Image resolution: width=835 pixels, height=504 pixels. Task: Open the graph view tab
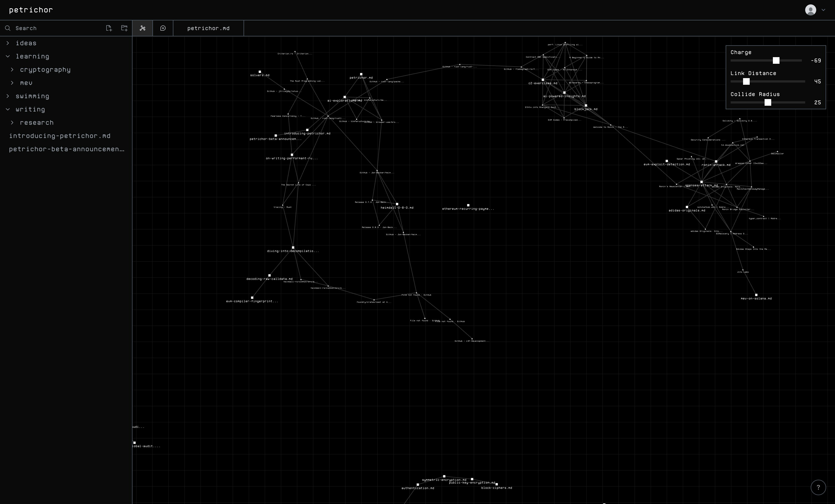point(142,28)
